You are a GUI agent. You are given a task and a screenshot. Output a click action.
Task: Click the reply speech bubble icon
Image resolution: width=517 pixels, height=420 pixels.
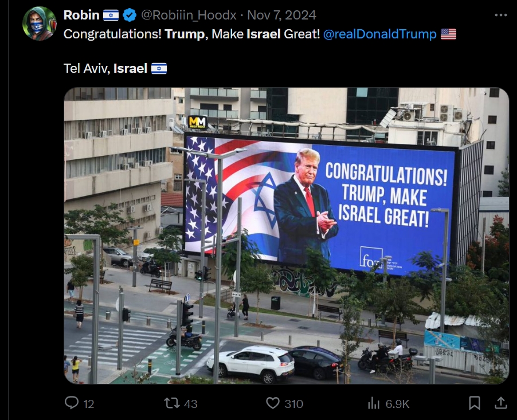coord(72,403)
